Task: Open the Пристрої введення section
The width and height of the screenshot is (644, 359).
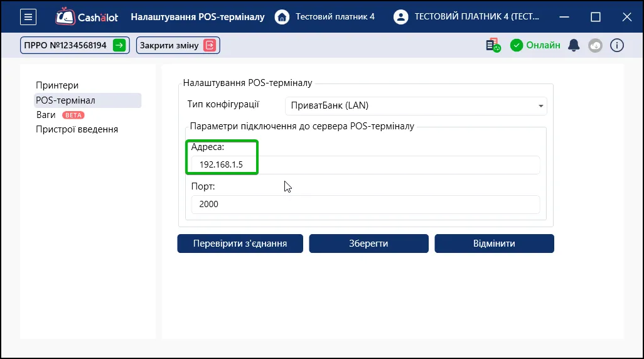Action: pyautogui.click(x=77, y=129)
